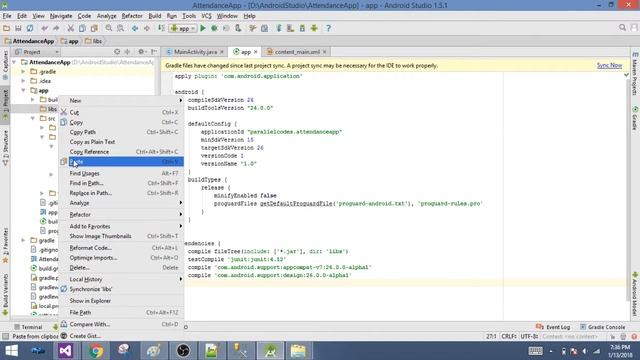Click the Copy toolbar icon
640x360 pixels.
pyautogui.click(x=82, y=28)
